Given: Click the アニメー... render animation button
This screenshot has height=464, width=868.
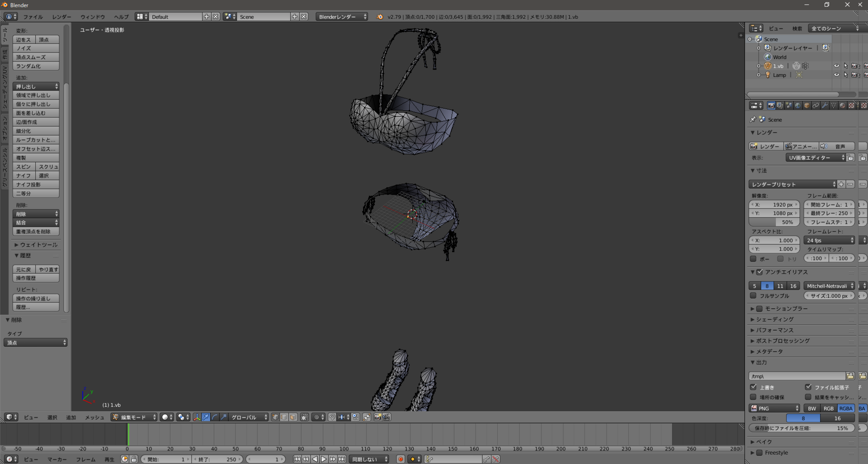Looking at the screenshot, I should pyautogui.click(x=802, y=146).
